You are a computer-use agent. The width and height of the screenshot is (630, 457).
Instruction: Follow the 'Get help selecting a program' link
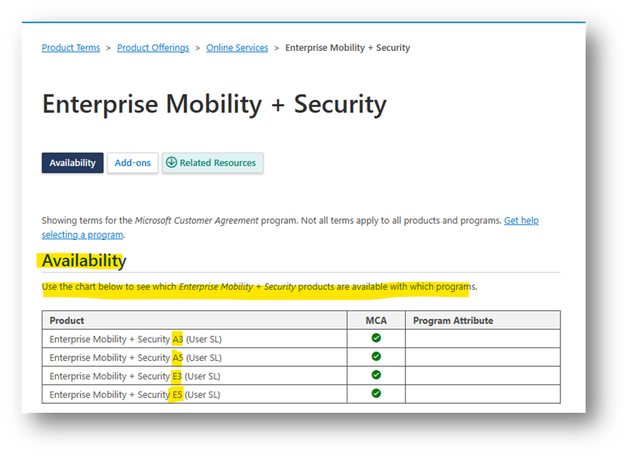521,221
